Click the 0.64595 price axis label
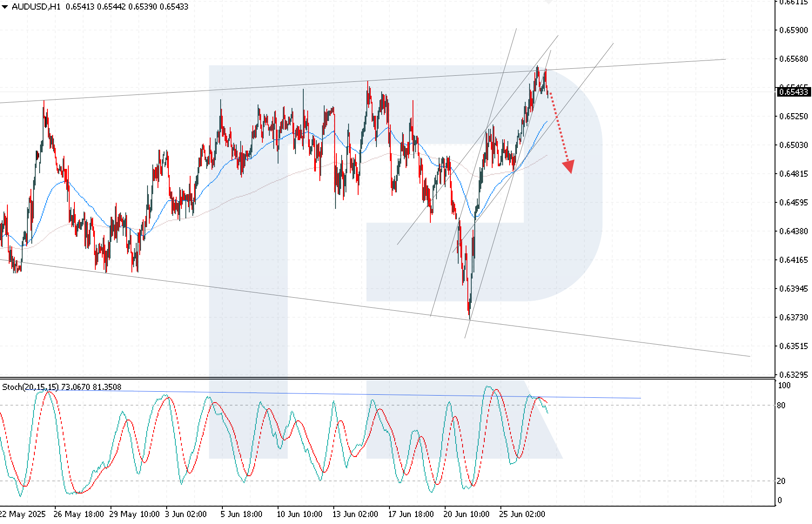This screenshot has width=812, height=524. pos(794,202)
